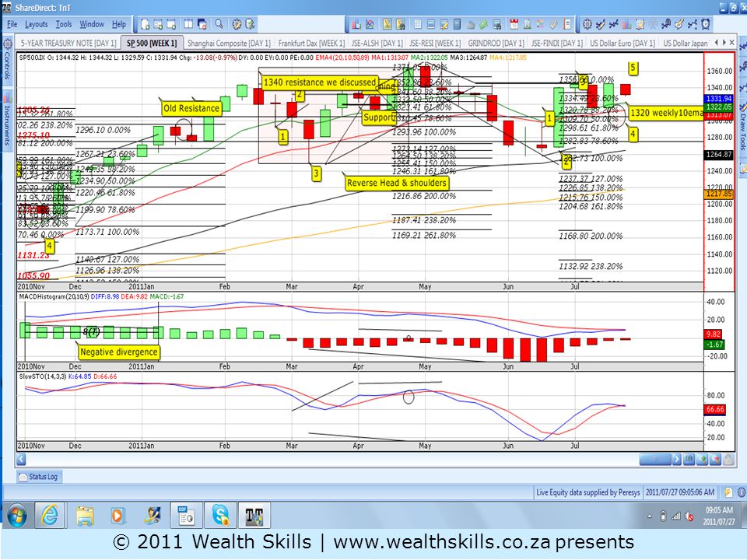The height and width of the screenshot is (560, 747).
Task: Switch to Frankfurt Dax tab
Action: (311, 43)
